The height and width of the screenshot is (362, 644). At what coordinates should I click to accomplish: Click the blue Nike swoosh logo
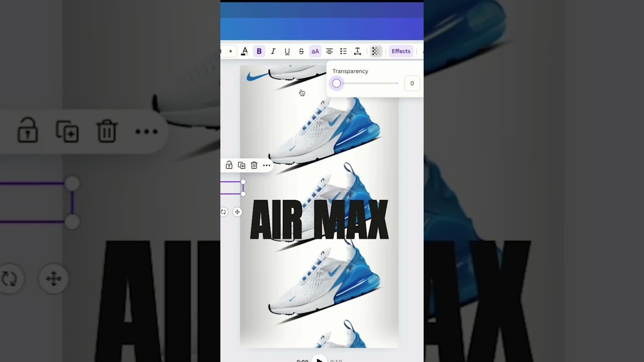click(258, 76)
